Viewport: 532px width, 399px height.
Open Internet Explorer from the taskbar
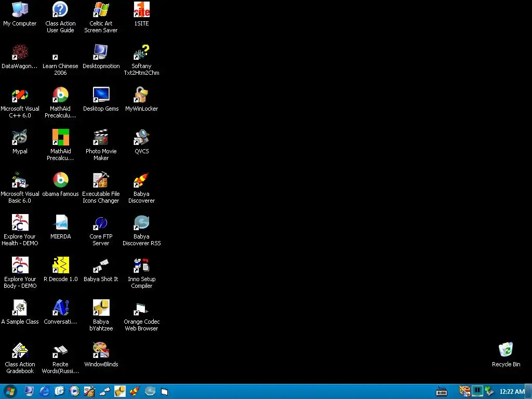45,391
